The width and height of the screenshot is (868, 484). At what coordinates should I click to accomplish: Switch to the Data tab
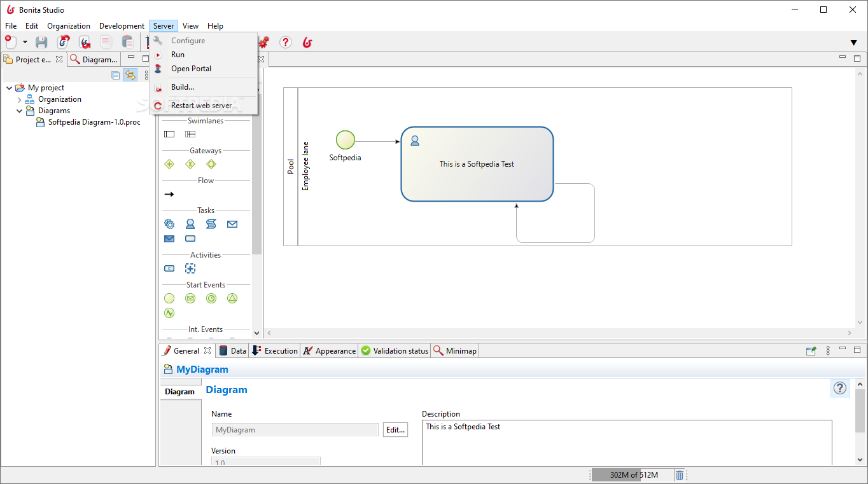[x=232, y=350]
